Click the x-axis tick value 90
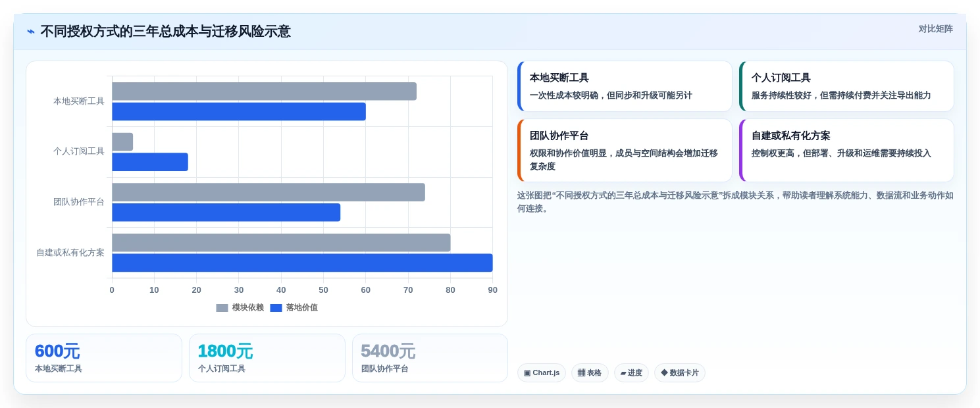 click(x=493, y=290)
